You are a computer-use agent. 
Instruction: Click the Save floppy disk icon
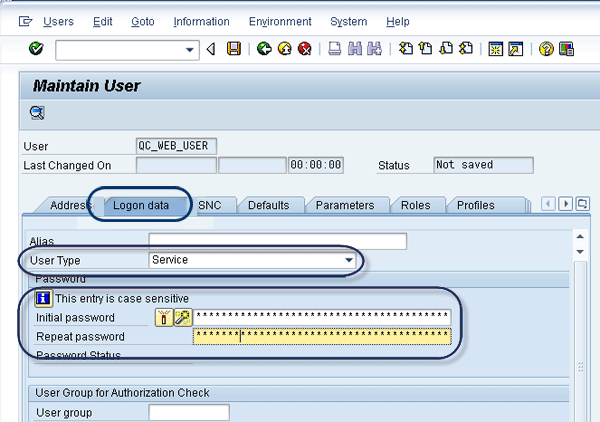click(234, 48)
